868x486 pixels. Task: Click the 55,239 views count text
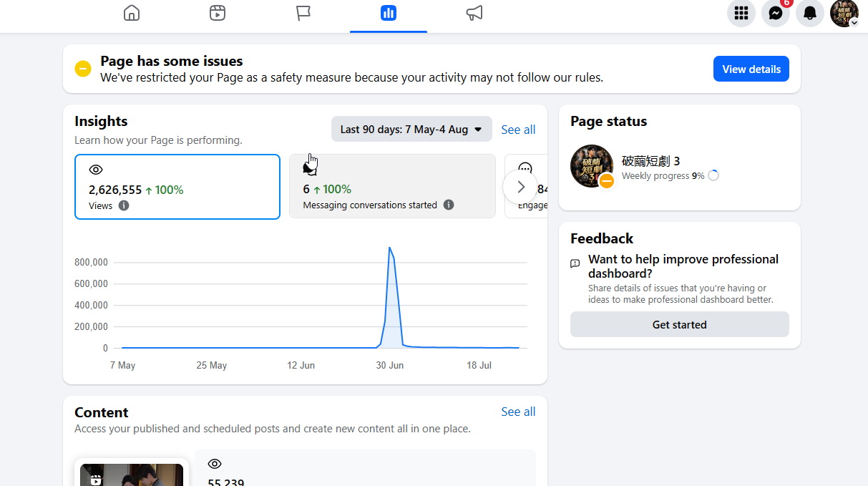(x=226, y=482)
